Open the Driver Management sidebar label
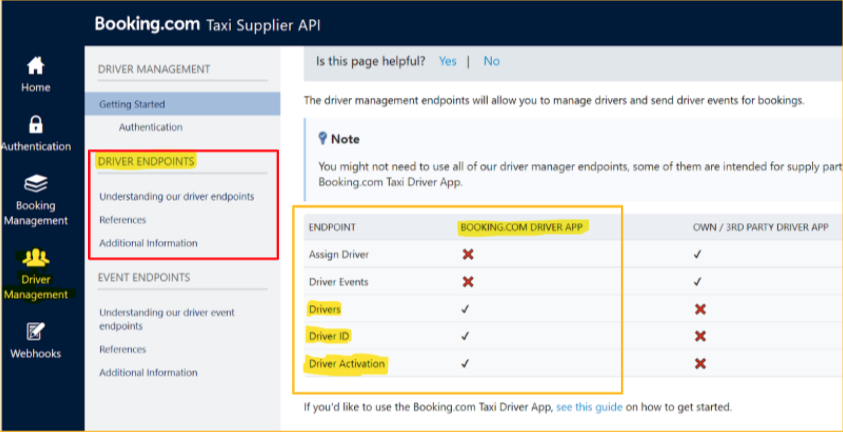This screenshot has height=432, width=843. (x=35, y=287)
